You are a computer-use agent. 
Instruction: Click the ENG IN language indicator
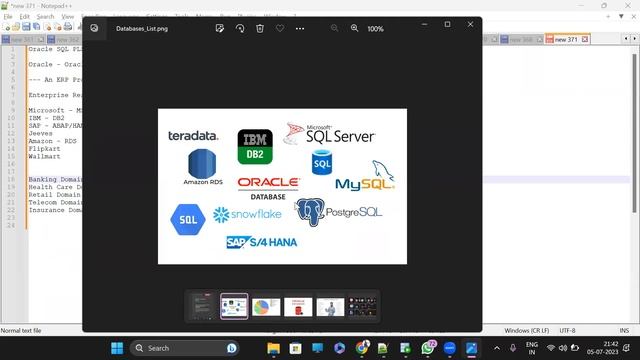[532, 348]
